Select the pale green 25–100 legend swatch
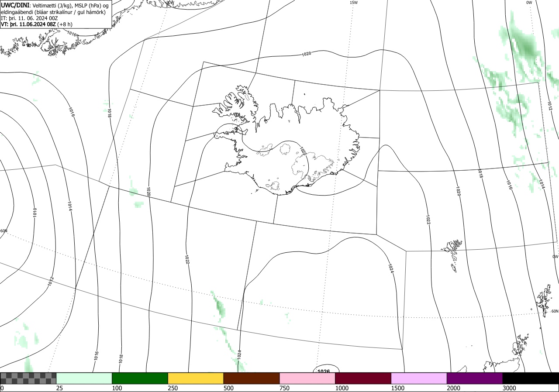The width and height of the screenshot is (559, 392). click(x=84, y=378)
